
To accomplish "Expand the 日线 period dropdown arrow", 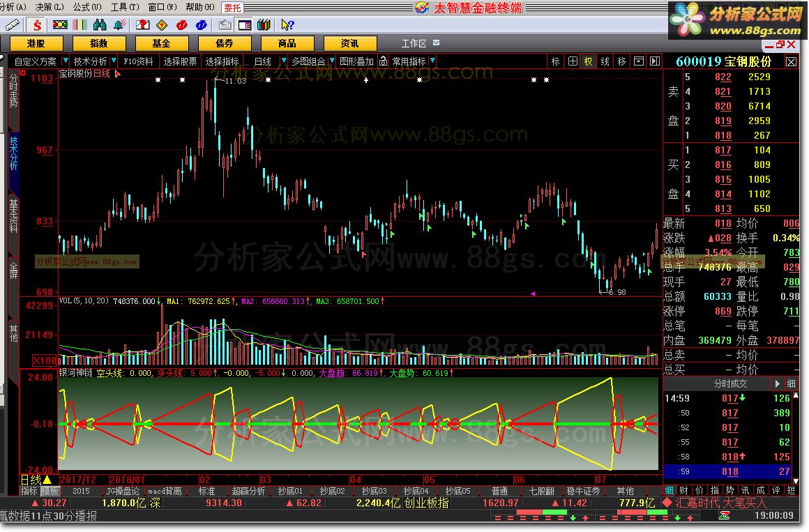I will pyautogui.click(x=283, y=61).
